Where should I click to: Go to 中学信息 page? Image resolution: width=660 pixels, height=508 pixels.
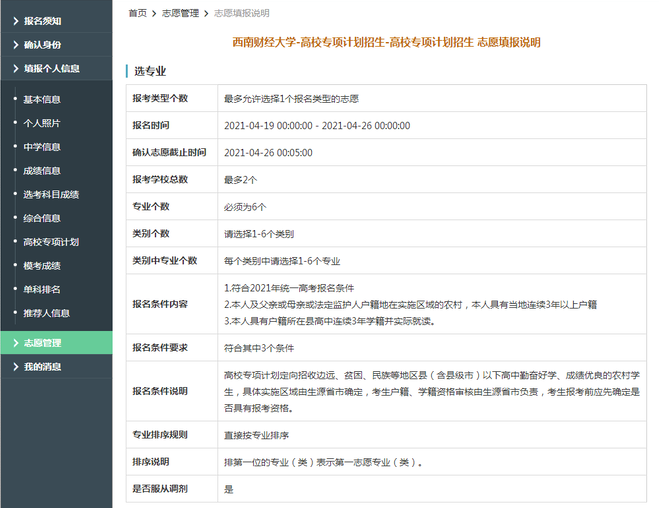(42, 147)
